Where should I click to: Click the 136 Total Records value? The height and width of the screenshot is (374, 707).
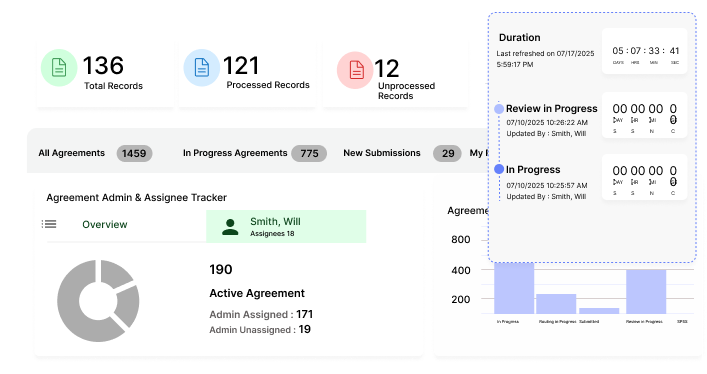[103, 65]
